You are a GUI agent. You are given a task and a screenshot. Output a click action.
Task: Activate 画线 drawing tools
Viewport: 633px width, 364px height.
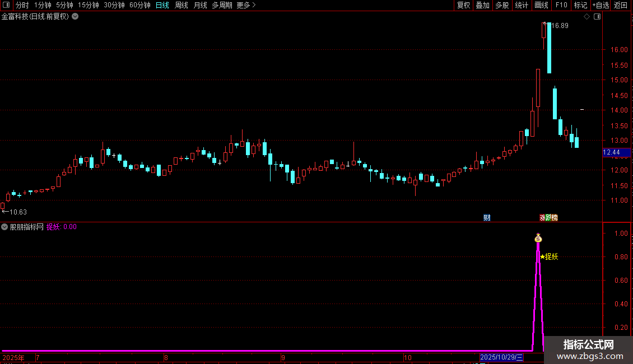541,5
